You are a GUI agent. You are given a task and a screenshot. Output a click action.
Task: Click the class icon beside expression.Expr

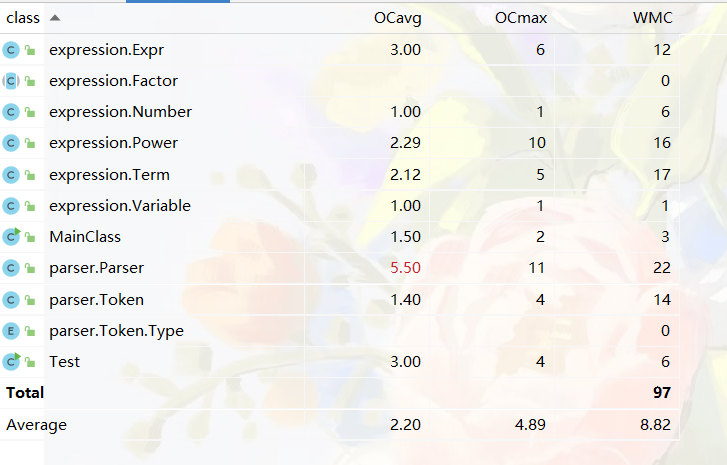click(11, 49)
